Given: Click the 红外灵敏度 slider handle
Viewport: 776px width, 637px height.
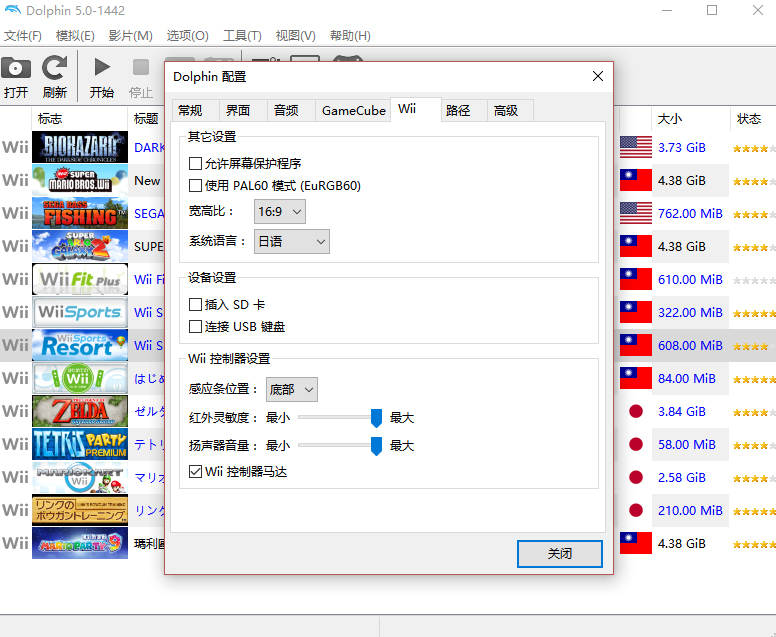Looking at the screenshot, I should 376,418.
